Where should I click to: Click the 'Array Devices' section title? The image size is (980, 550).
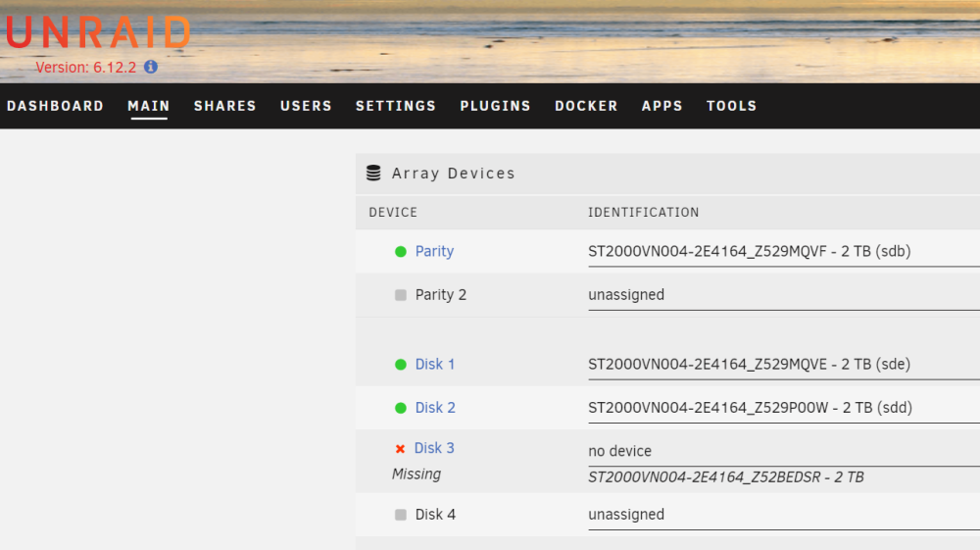click(453, 174)
